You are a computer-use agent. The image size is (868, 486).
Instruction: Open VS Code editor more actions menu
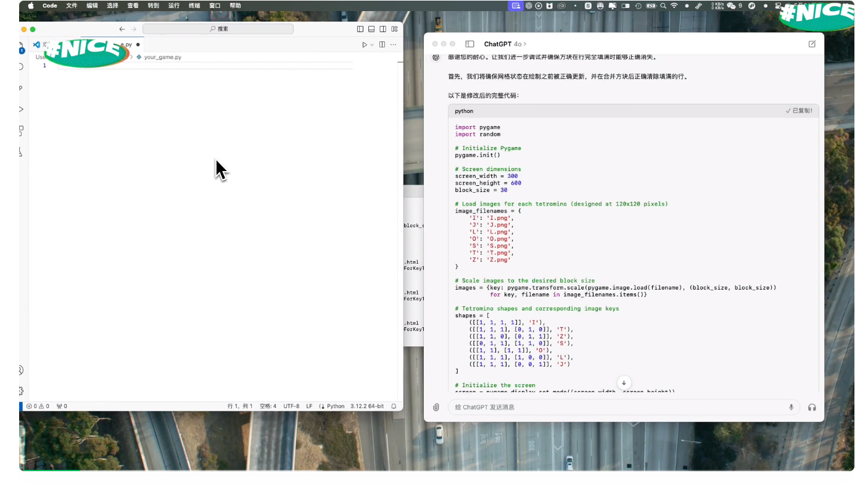point(394,44)
